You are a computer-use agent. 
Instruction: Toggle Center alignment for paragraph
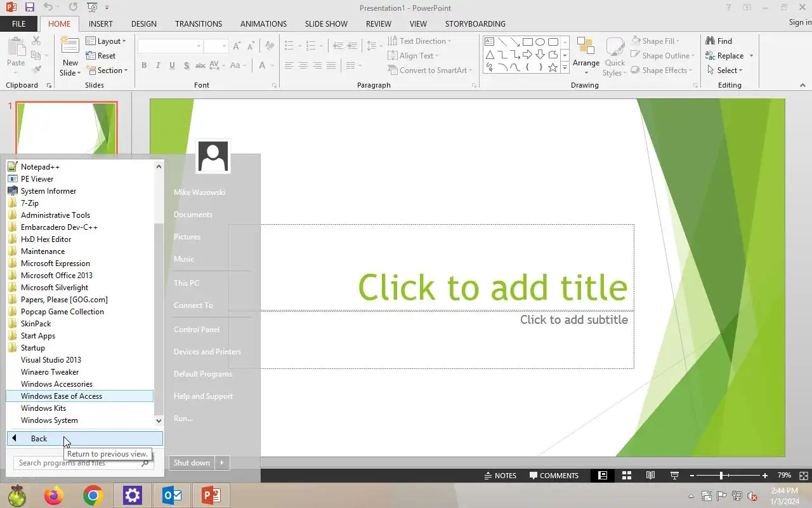(303, 65)
